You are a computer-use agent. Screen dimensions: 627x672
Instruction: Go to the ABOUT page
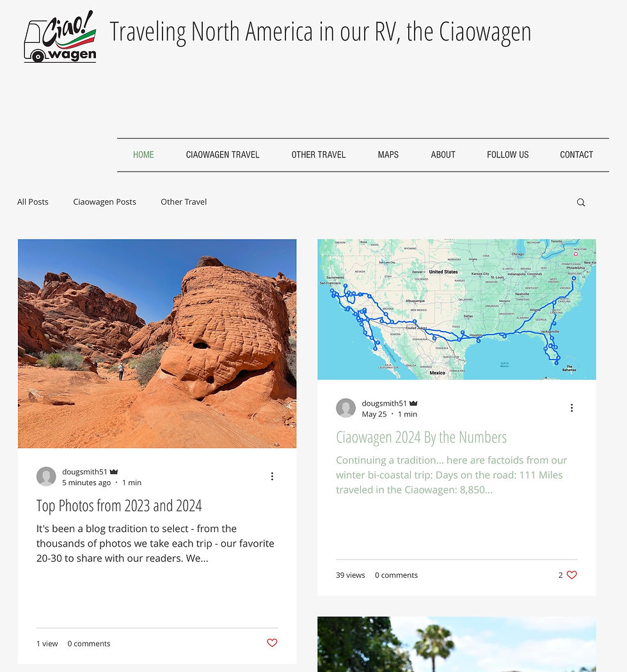[x=443, y=155]
